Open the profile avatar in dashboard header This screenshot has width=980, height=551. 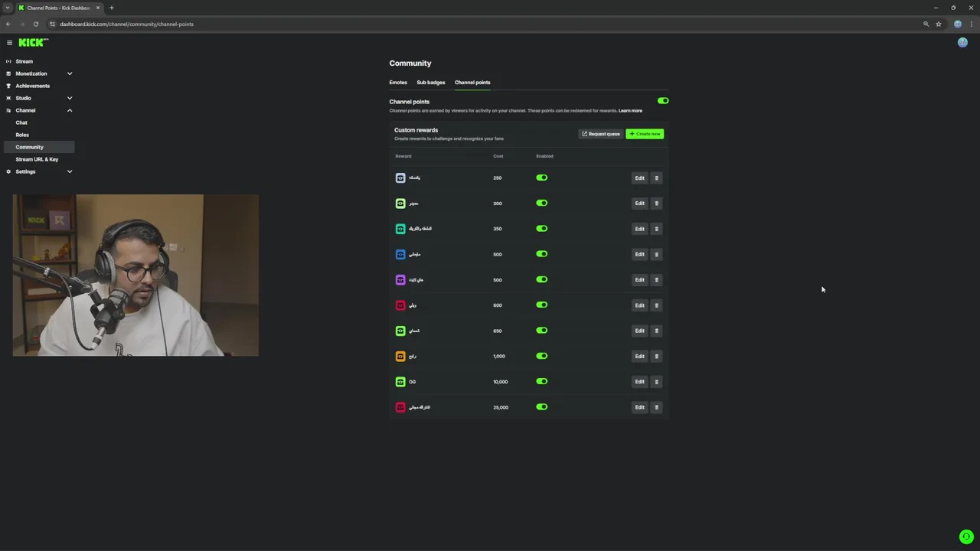pos(962,43)
